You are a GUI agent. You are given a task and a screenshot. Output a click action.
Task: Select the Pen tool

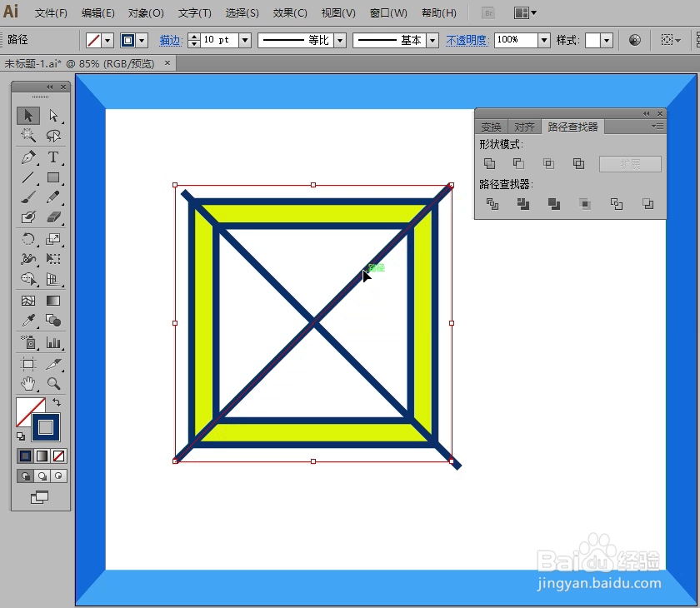click(28, 157)
